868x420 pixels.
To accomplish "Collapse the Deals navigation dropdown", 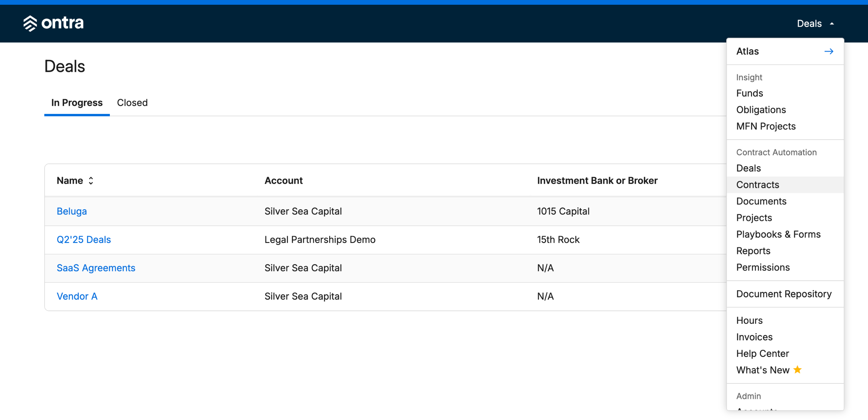I will coord(815,23).
